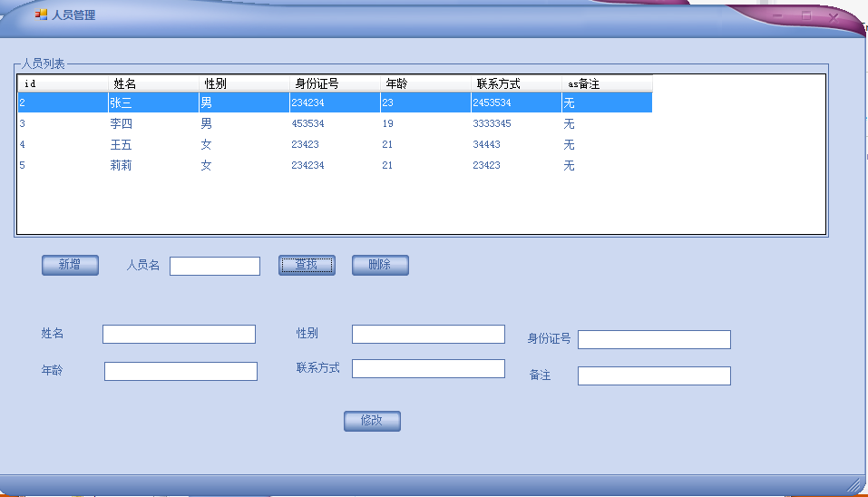Minimize the 人员管理 window
868x497 pixels.
point(778,16)
